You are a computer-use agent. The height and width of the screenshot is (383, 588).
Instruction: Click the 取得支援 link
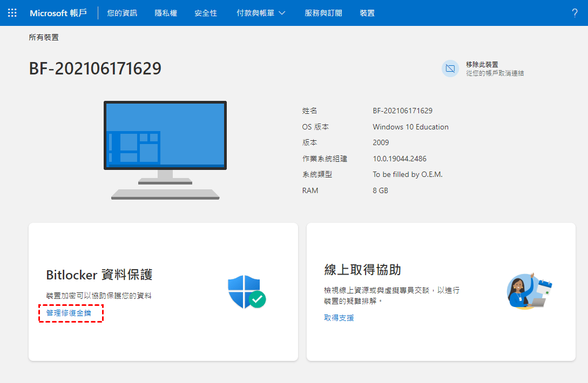pyautogui.click(x=339, y=318)
